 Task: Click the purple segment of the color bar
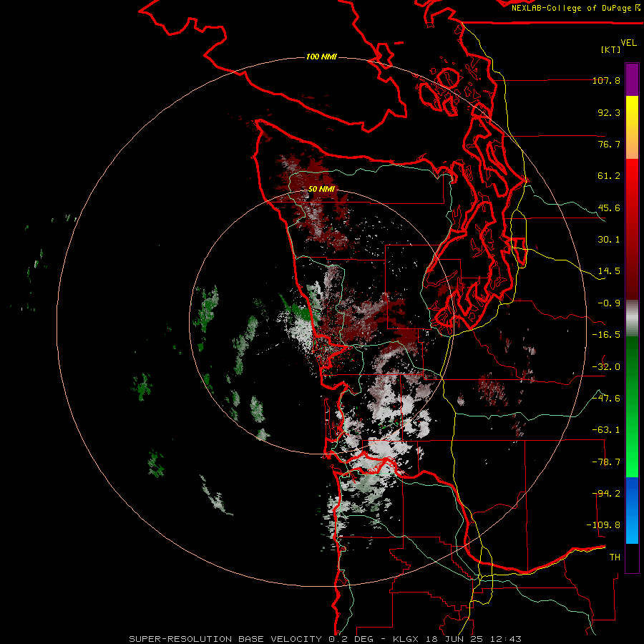click(x=632, y=79)
